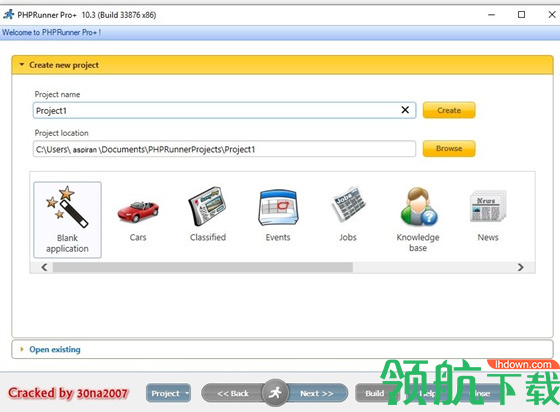Maximize the PHPRunner window
560x412 pixels.
[521, 15]
